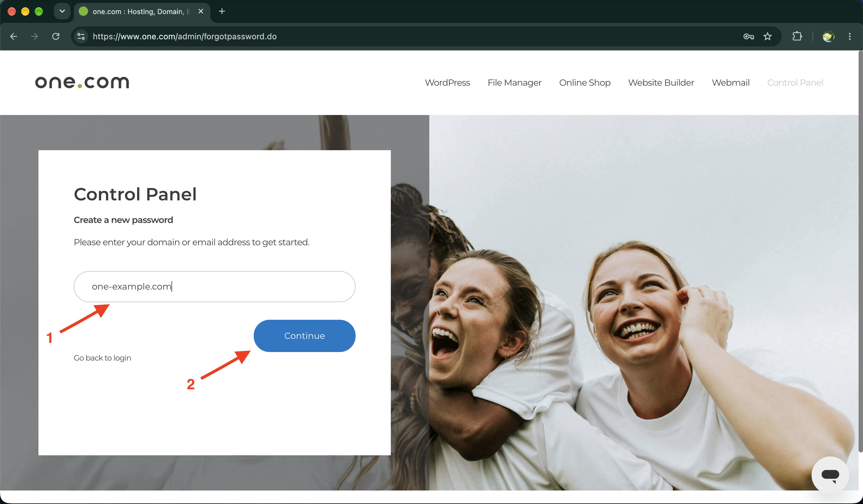Open the Control Panel menu item
This screenshot has width=863, height=504.
(795, 82)
